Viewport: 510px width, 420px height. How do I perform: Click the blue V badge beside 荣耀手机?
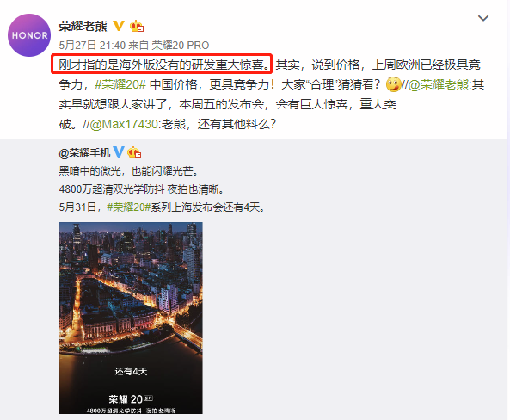(x=119, y=152)
